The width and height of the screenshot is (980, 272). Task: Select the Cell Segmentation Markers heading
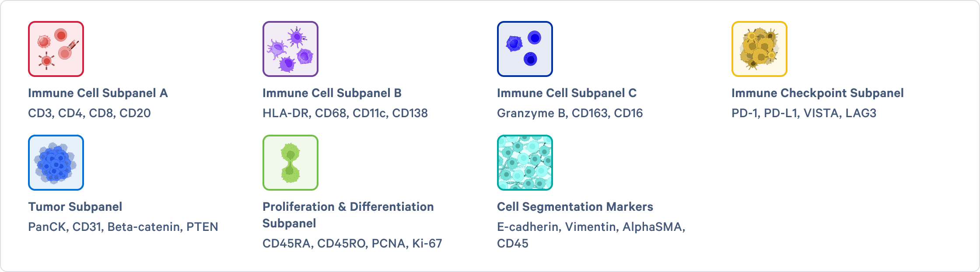[x=575, y=207]
